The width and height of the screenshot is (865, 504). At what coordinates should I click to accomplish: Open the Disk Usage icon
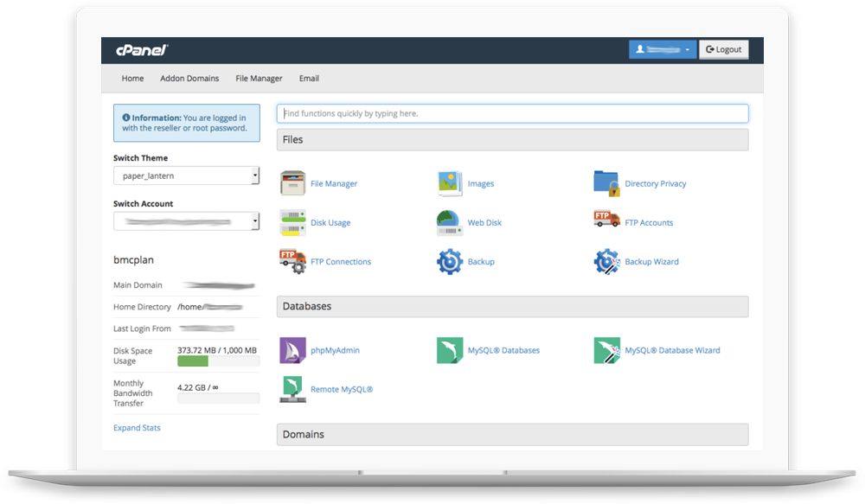(292, 222)
